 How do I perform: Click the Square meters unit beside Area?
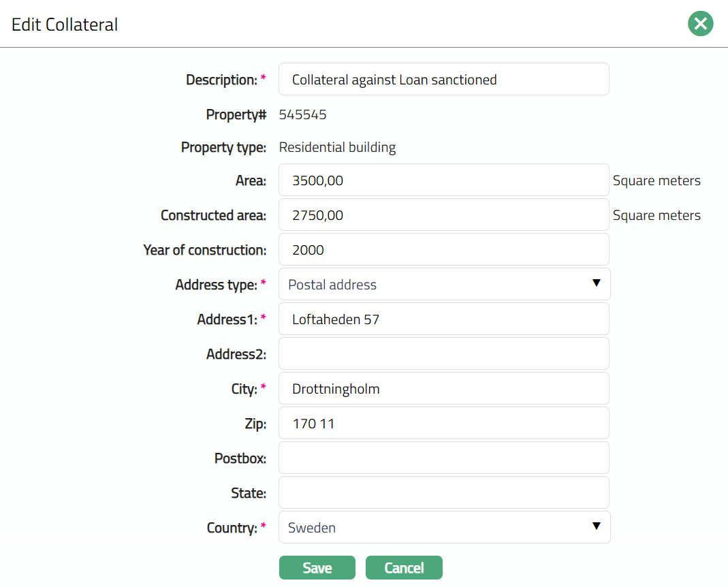pyautogui.click(x=656, y=181)
